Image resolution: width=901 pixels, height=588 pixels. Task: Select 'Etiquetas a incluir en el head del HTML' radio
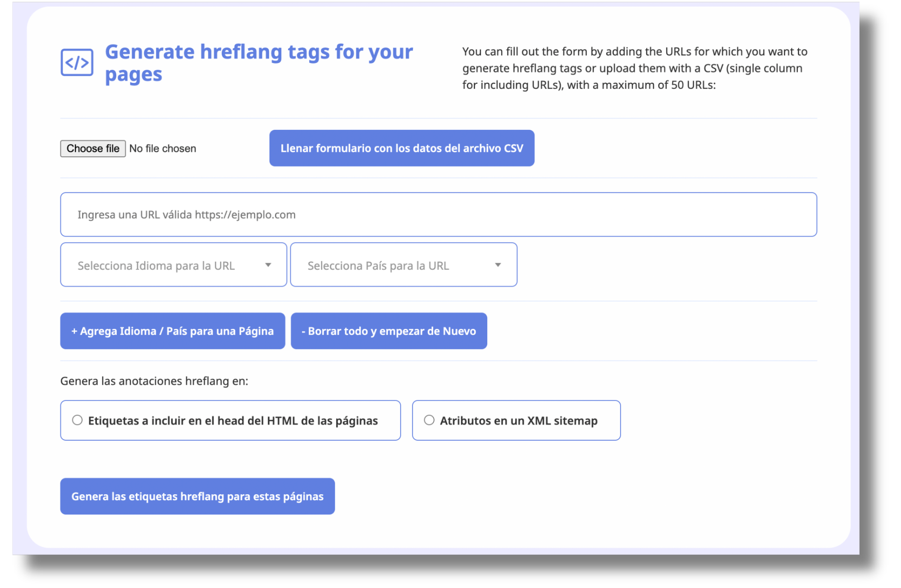(78, 420)
